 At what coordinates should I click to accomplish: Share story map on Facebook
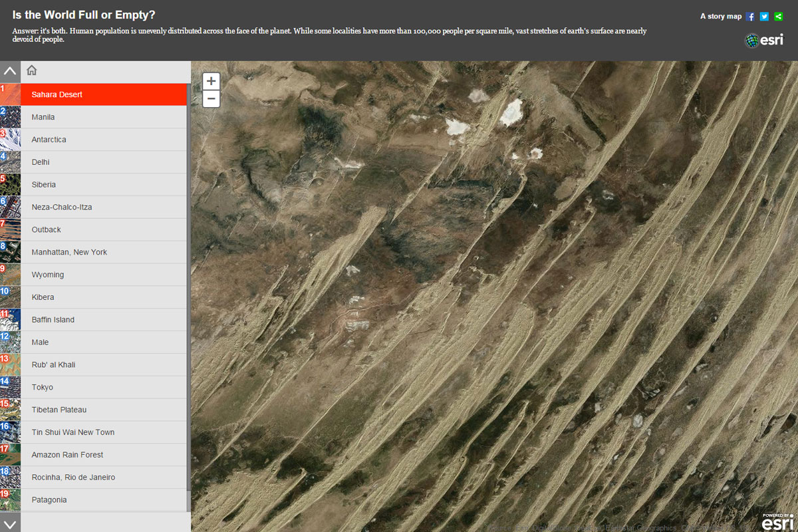750,17
